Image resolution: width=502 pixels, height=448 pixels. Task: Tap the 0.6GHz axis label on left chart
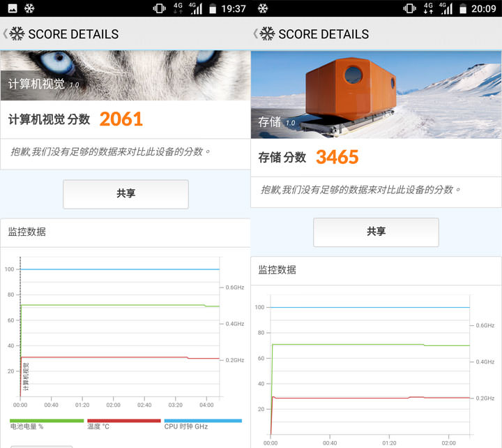point(235,288)
